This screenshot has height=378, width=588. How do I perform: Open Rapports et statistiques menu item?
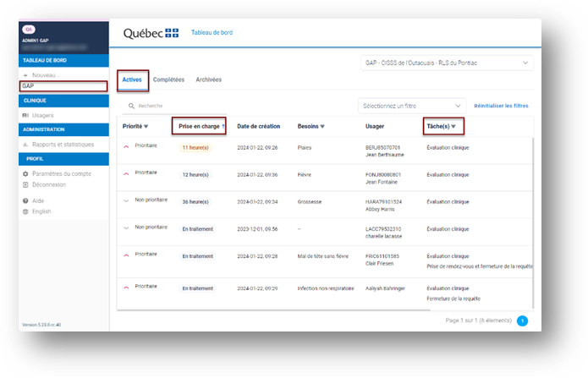coord(63,145)
